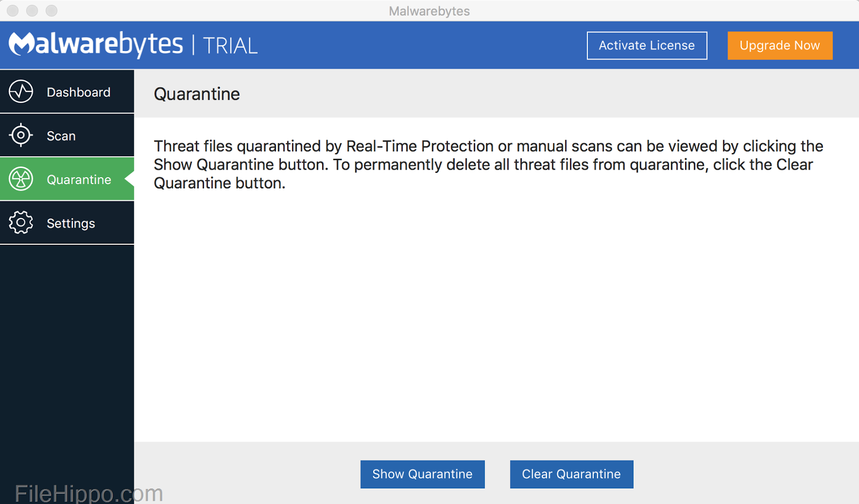This screenshot has width=859, height=504.
Task: Click the Malwarebytes window title text
Action: click(429, 11)
